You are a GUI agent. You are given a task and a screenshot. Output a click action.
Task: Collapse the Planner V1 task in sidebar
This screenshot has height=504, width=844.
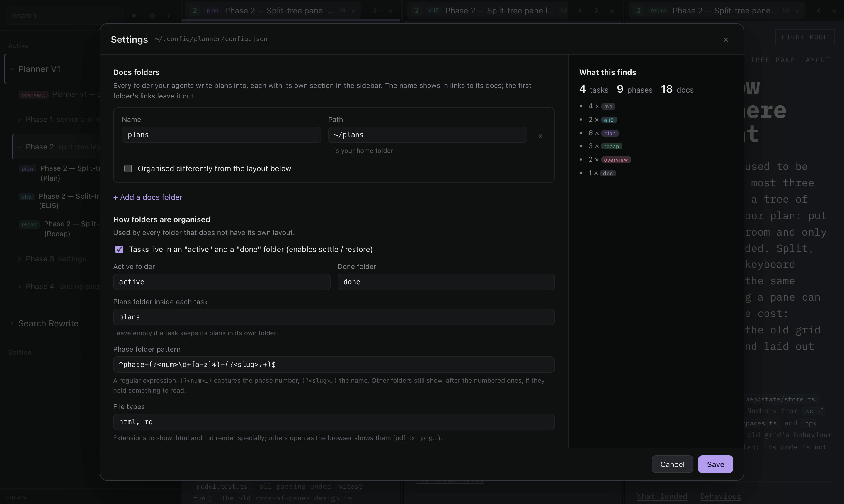[x=11, y=69]
